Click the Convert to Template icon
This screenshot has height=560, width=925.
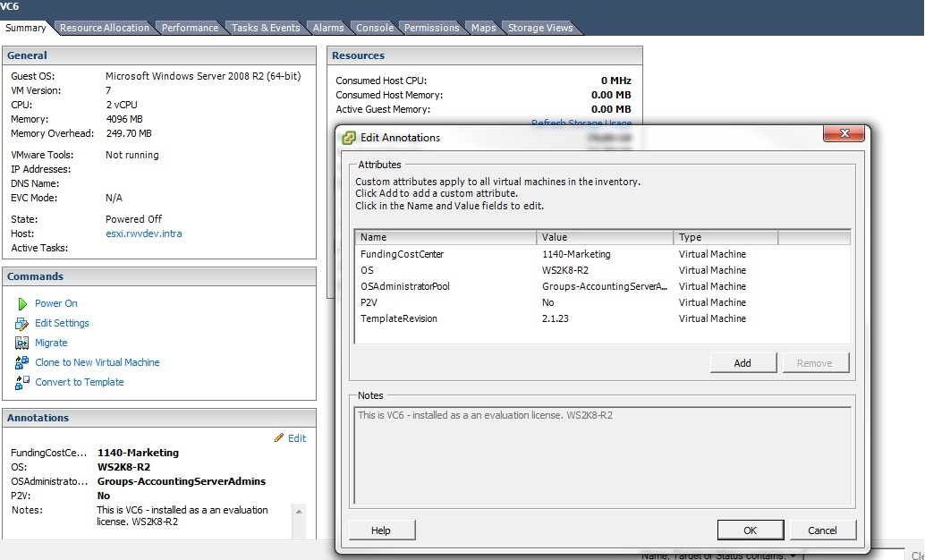click(21, 382)
